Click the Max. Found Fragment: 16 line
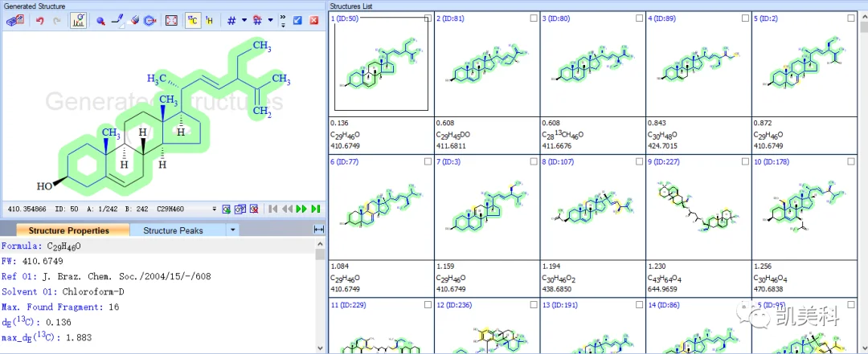Screen dimensions: 868x354 [60, 307]
